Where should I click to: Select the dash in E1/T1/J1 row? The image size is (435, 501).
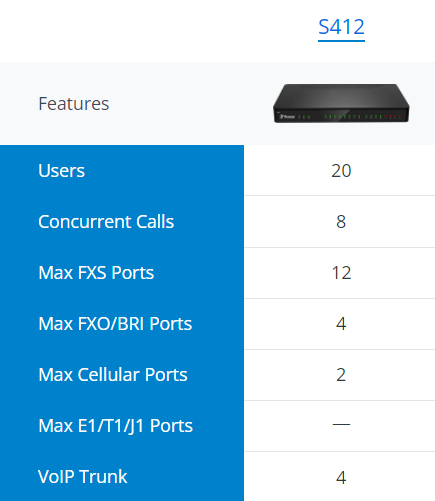click(341, 424)
